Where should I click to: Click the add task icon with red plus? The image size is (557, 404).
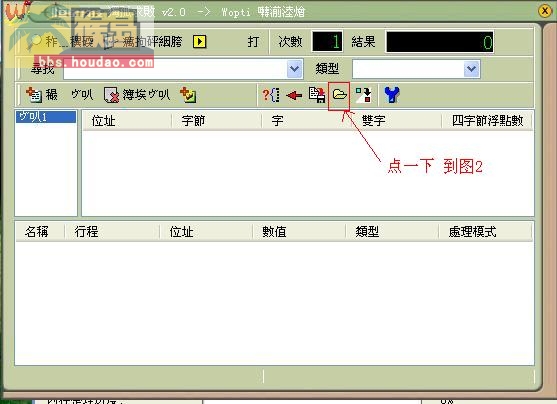[x=34, y=95]
